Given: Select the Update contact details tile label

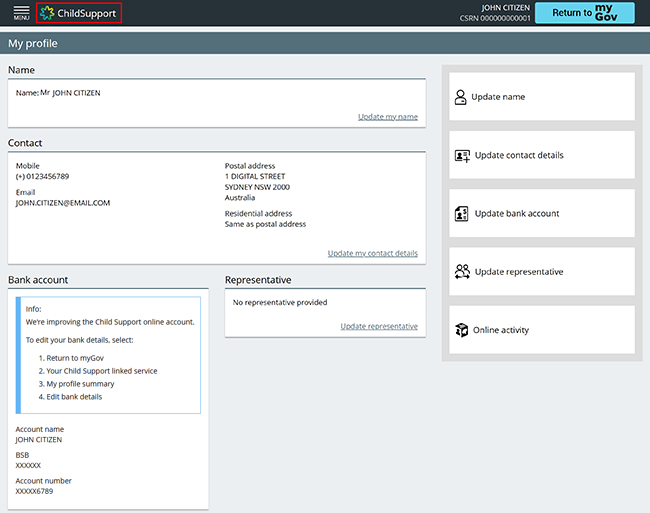Looking at the screenshot, I should pyautogui.click(x=519, y=155).
